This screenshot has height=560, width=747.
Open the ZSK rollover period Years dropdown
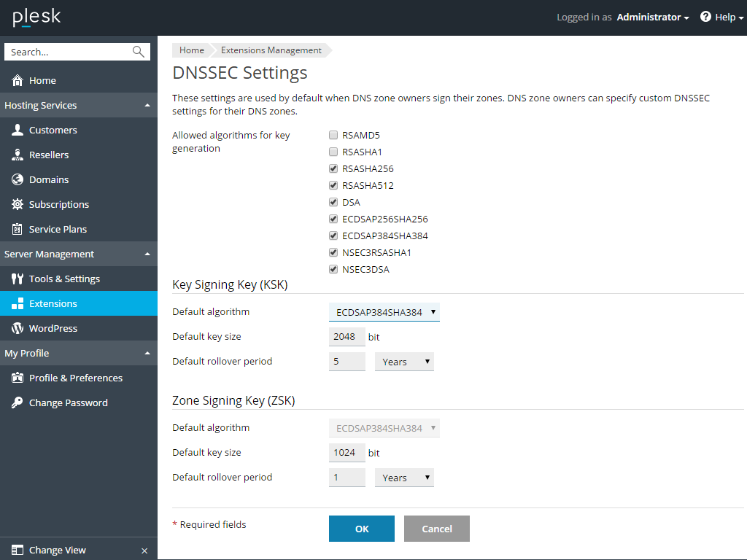(x=404, y=478)
